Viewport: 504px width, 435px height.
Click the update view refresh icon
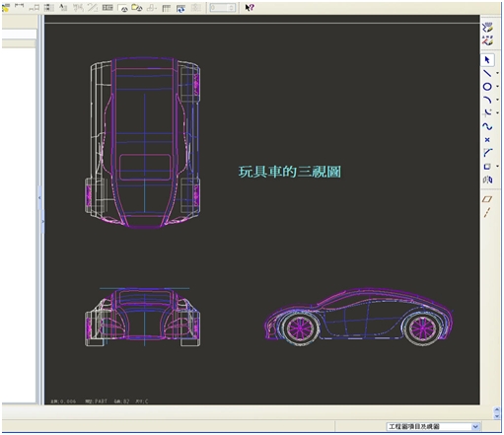pos(180,8)
